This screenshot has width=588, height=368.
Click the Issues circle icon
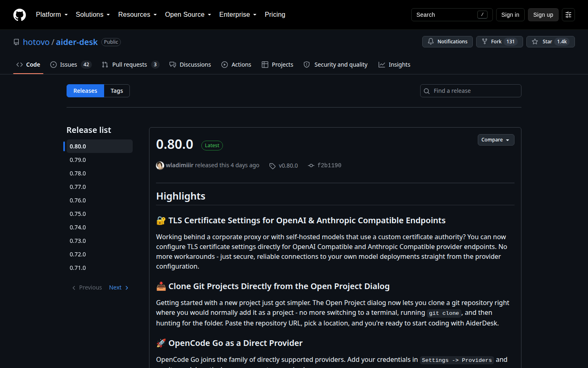click(53, 65)
